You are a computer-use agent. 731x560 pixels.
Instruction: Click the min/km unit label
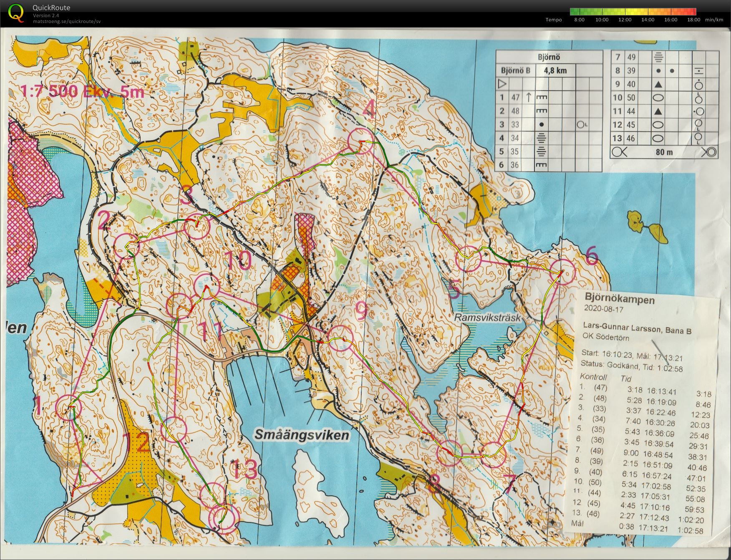[x=714, y=20]
